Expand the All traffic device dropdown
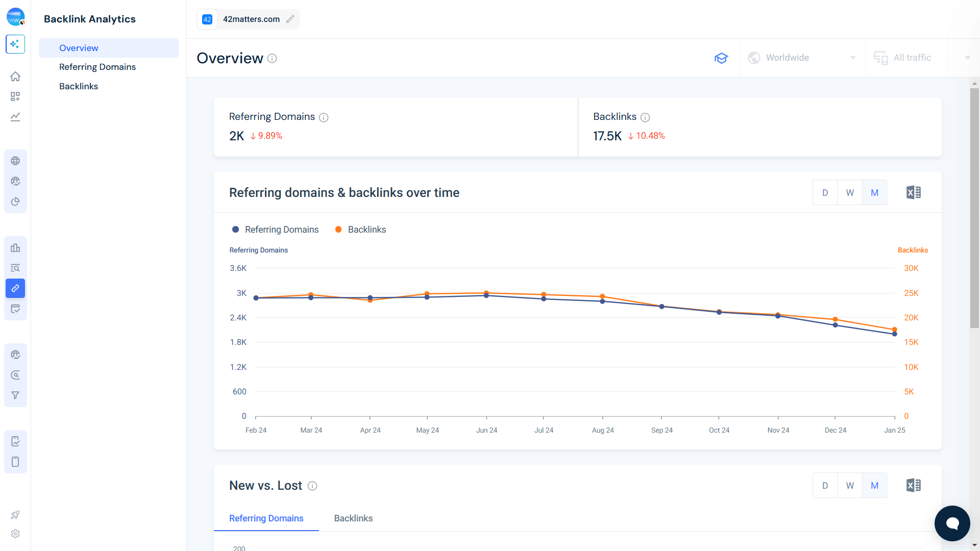The height and width of the screenshot is (551, 980). click(914, 58)
